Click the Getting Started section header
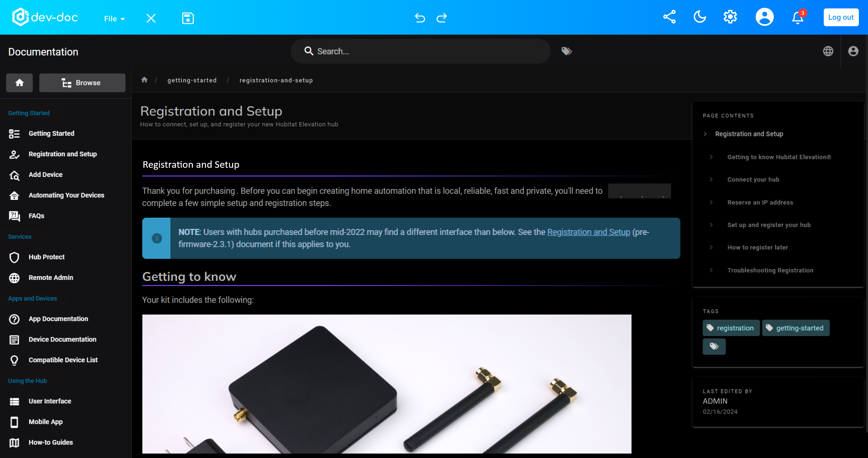Viewport: 868px width, 458px height. (29, 113)
